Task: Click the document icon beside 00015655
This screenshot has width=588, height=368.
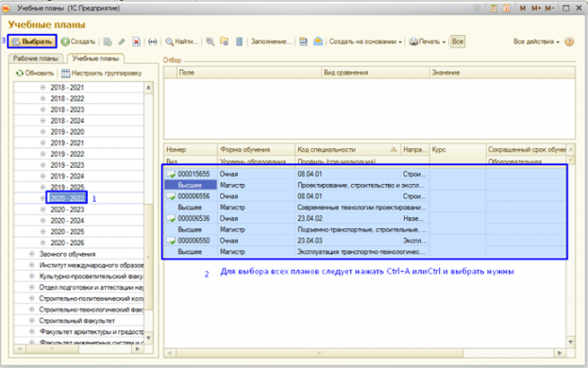Action: coord(171,175)
